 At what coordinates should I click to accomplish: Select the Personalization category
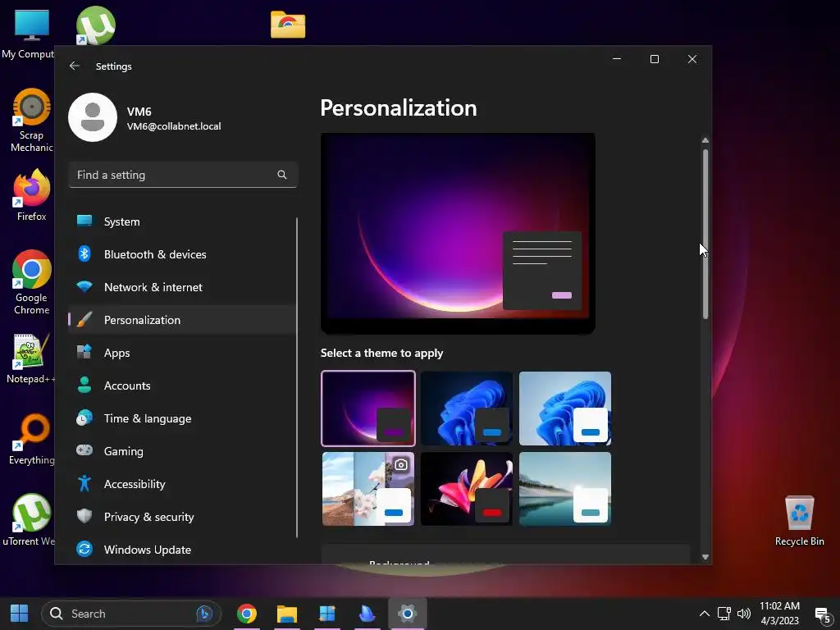pyautogui.click(x=182, y=320)
